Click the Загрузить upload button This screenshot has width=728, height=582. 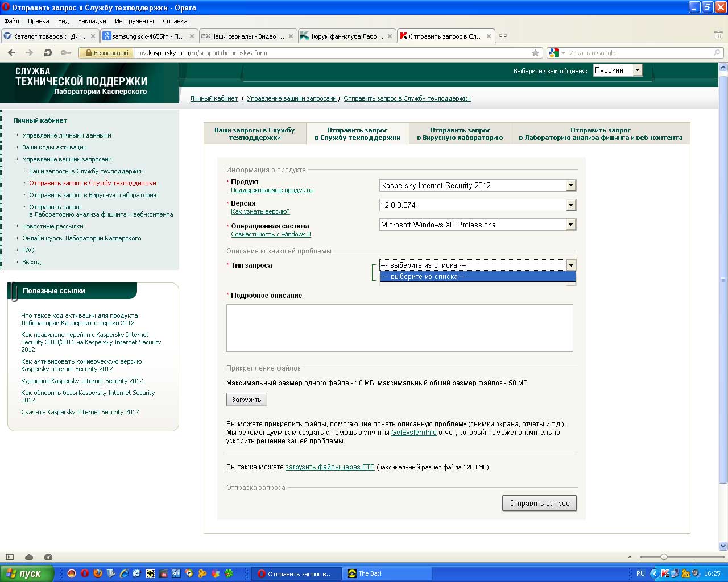[x=247, y=400]
